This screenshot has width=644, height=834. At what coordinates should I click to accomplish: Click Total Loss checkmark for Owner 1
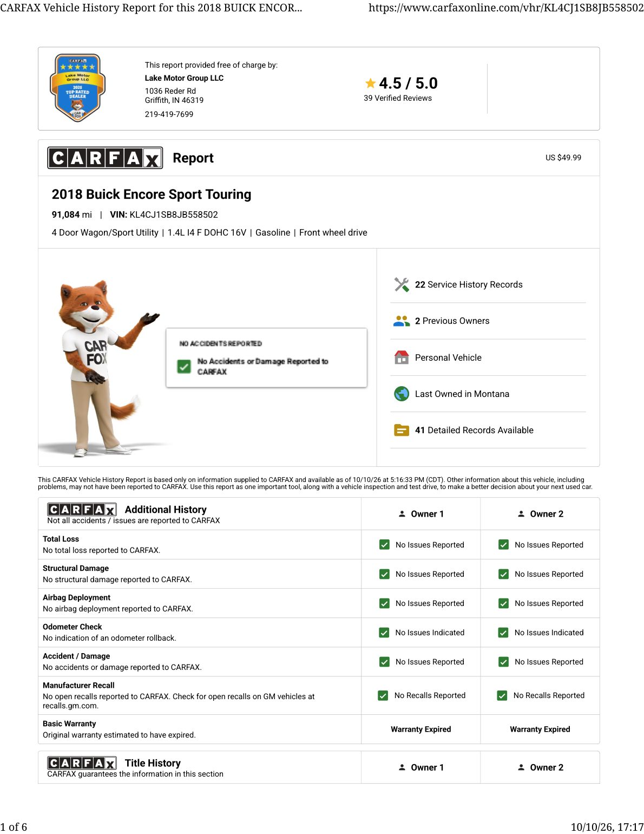384,545
